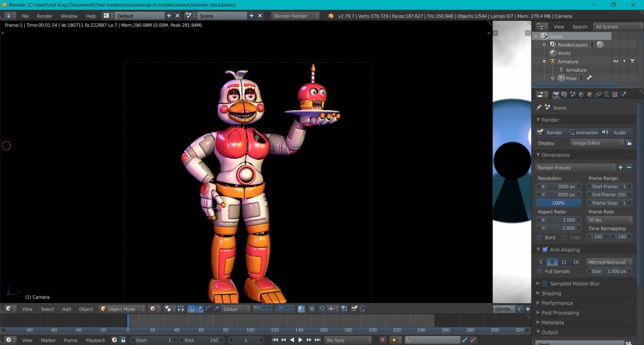This screenshot has width=644, height=345.
Task: Expand the Performance panel
Action: point(538,303)
